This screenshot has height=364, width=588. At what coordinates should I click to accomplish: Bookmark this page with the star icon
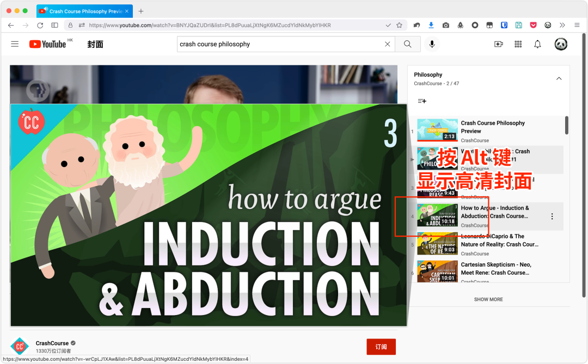point(400,25)
